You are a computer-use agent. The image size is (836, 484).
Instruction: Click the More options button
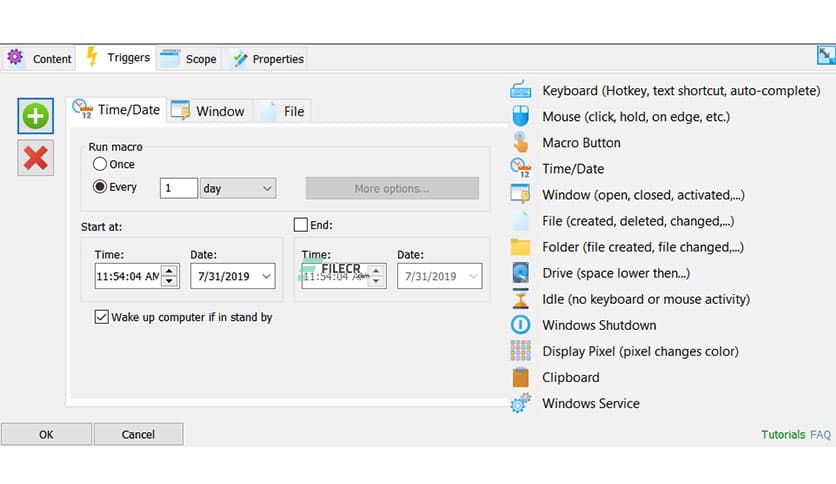[x=392, y=188]
